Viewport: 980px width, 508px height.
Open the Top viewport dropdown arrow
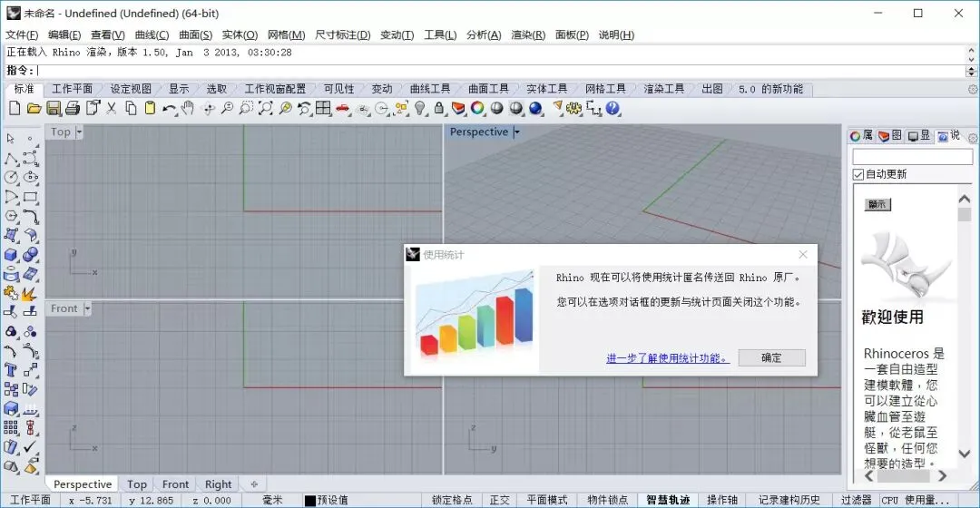pyautogui.click(x=79, y=132)
